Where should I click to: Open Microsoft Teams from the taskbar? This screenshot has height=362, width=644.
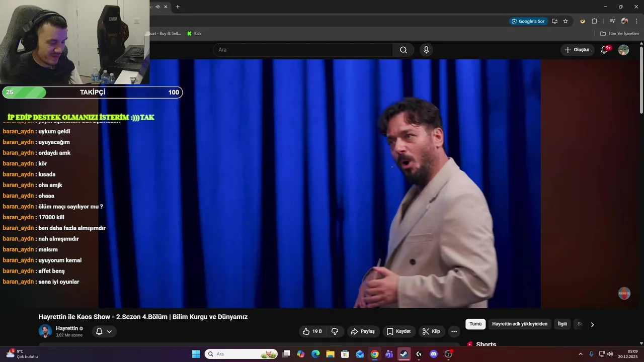(389, 354)
